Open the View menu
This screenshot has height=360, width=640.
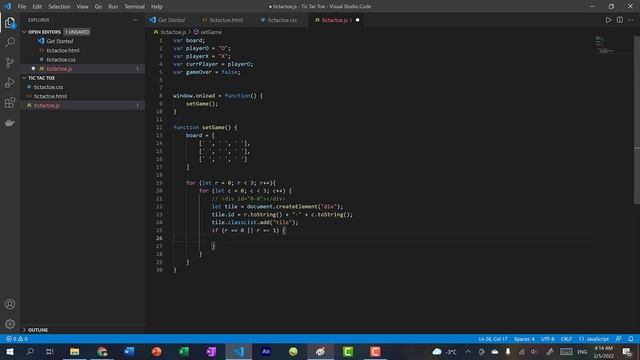point(82,7)
